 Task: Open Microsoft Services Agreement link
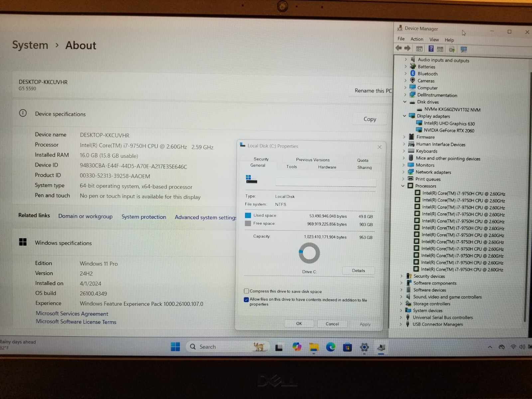72,314
